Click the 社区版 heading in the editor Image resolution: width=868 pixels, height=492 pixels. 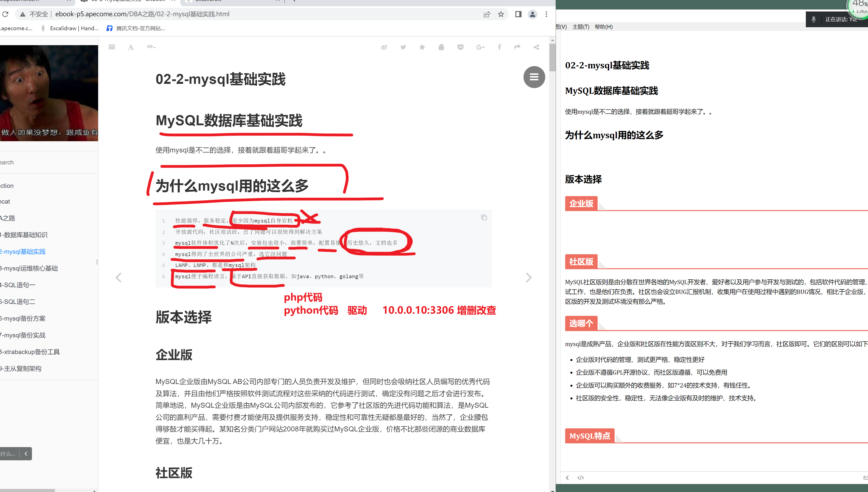tap(581, 261)
